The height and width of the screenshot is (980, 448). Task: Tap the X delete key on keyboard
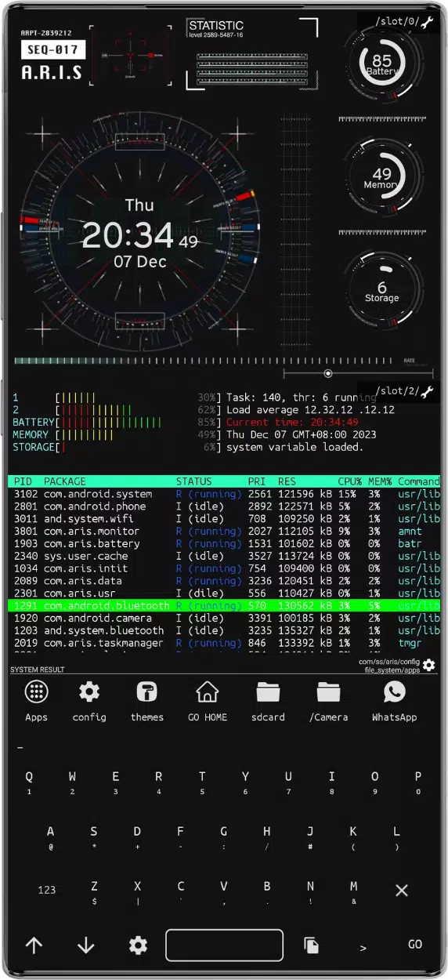(402, 890)
